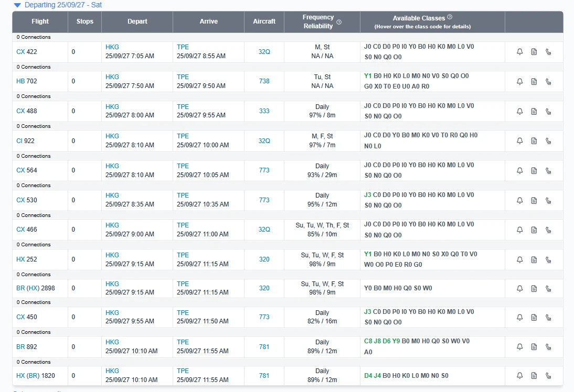The width and height of the screenshot is (574, 392).
Task: Open flight link BR (HX) 2898
Action: pos(36,288)
